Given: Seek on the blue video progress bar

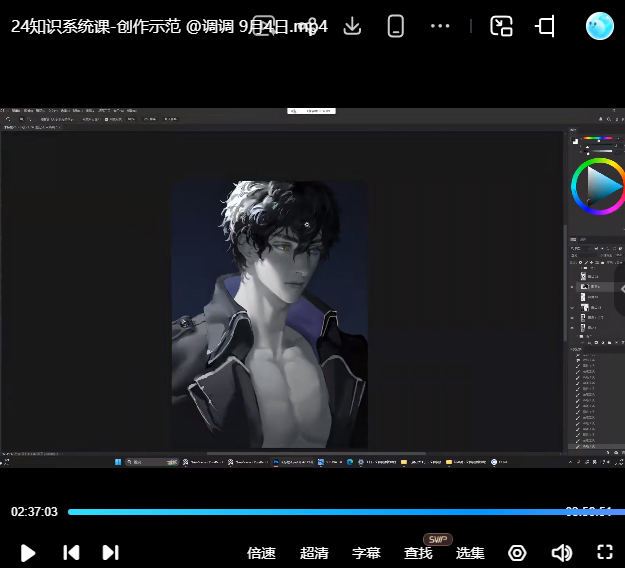Looking at the screenshot, I should click(x=346, y=512).
